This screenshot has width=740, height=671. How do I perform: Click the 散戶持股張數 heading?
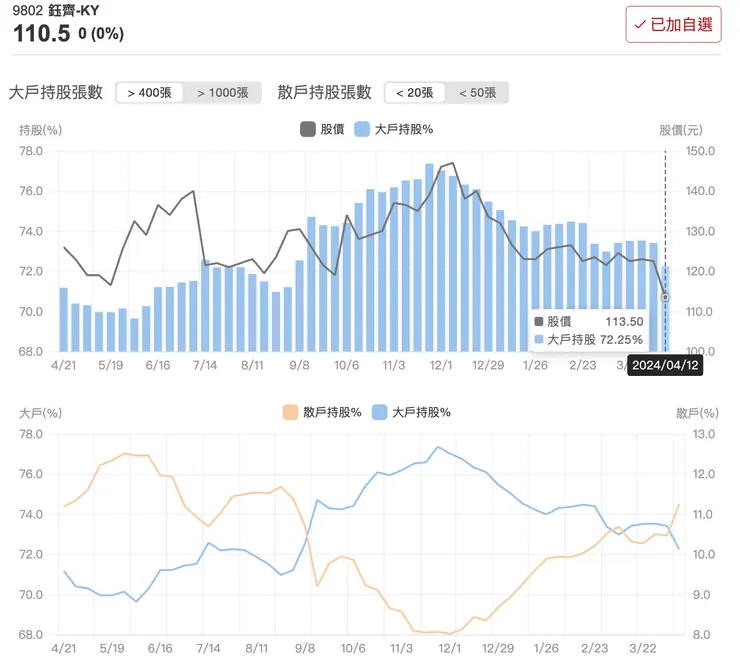pos(324,92)
